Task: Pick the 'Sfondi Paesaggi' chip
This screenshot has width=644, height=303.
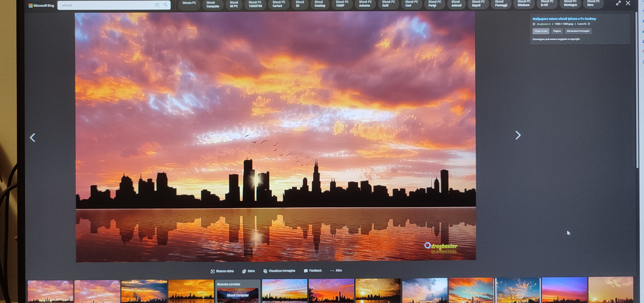Action: click(501, 4)
